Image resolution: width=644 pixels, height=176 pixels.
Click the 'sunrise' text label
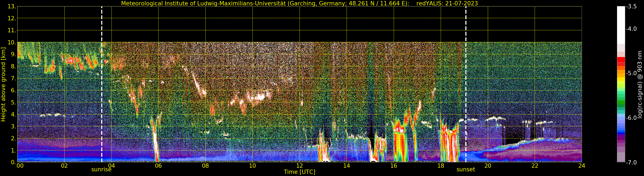tap(101, 170)
